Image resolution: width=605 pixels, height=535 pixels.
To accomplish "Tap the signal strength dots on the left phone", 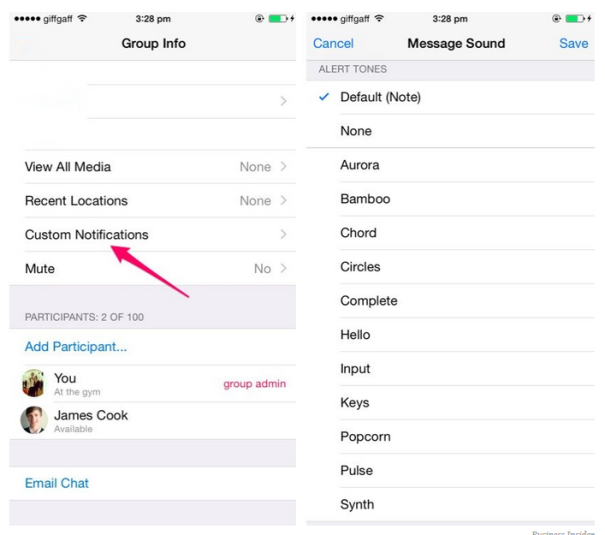I will click(x=27, y=19).
